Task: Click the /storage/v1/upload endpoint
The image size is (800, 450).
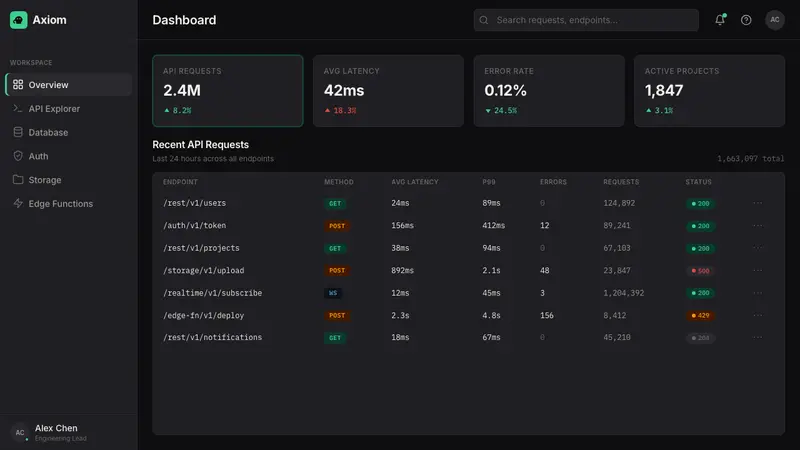Action: point(204,270)
